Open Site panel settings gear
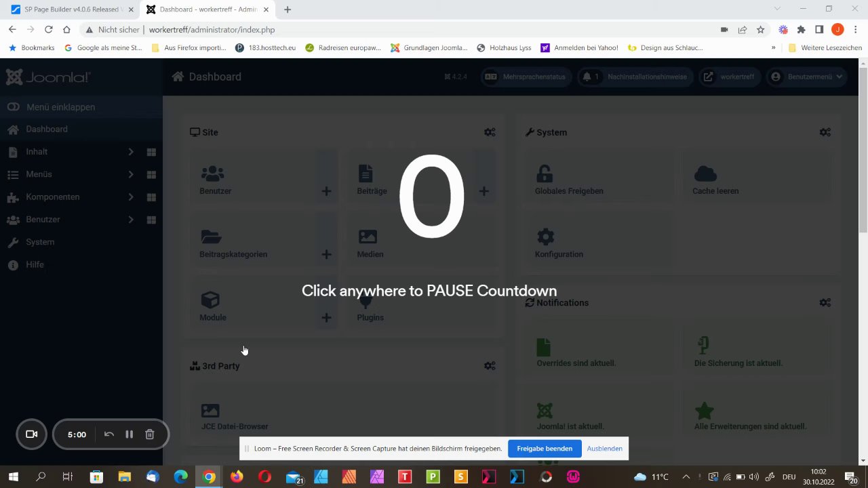The image size is (868, 488). (x=490, y=132)
